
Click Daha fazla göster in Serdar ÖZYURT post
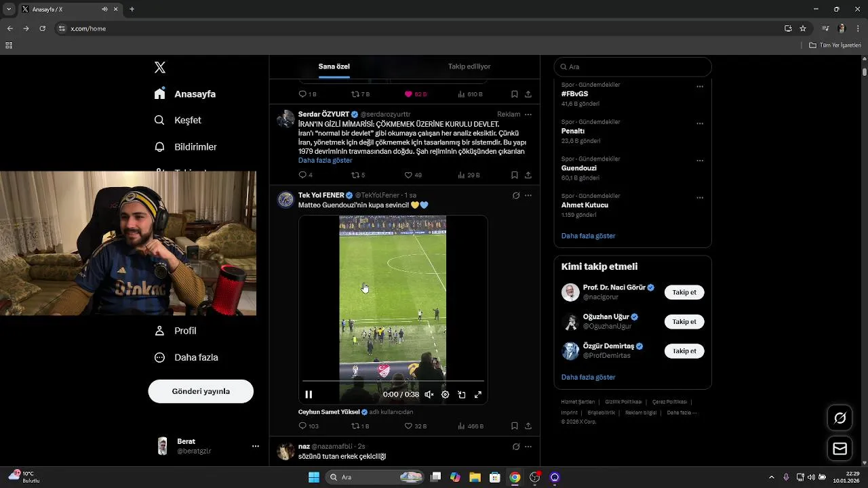pyautogui.click(x=325, y=161)
